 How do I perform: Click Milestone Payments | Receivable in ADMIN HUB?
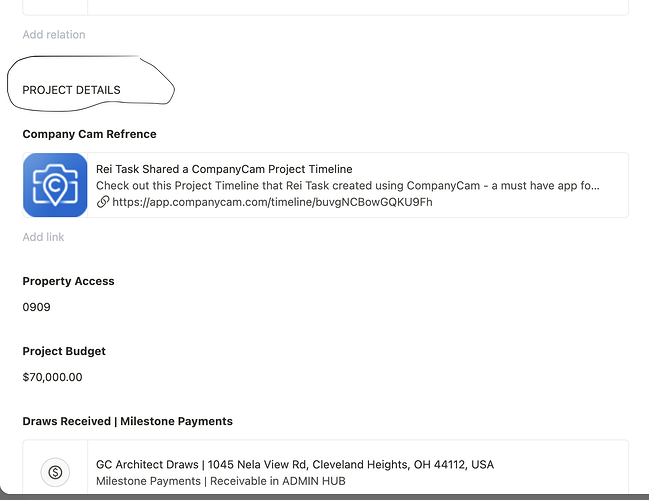tap(221, 481)
